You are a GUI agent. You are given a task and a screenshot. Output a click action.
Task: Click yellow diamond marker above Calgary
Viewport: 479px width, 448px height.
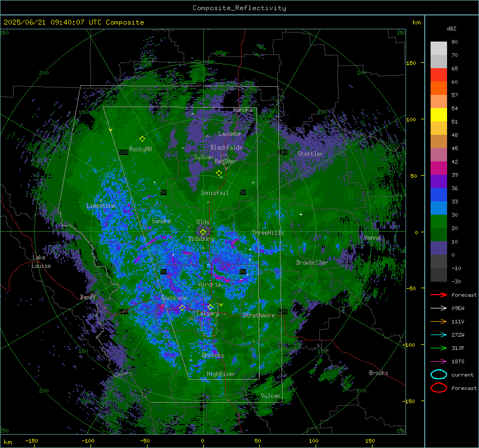coord(210,307)
